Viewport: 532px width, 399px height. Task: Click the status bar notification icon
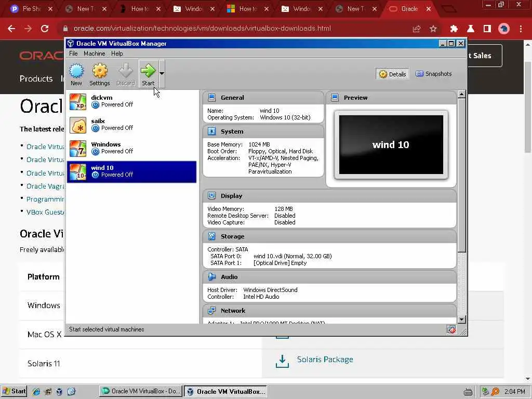451,329
